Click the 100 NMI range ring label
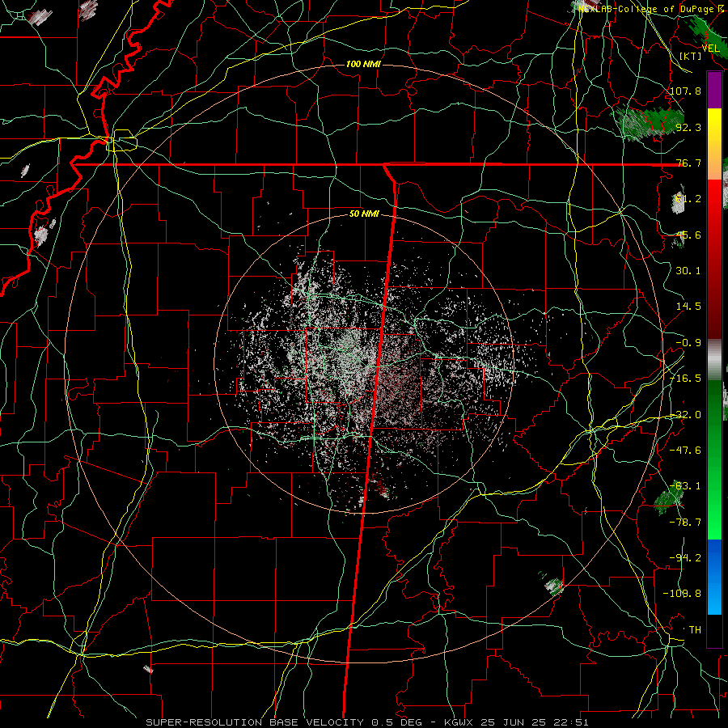728x728 pixels. click(x=363, y=64)
